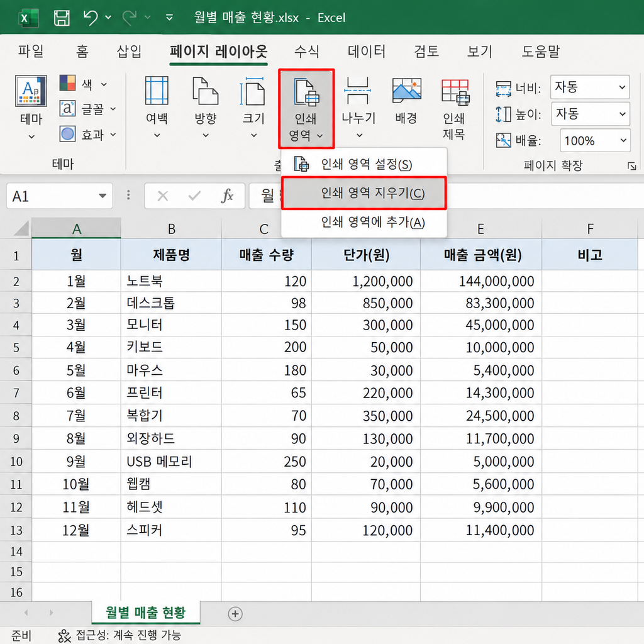Image resolution: width=644 pixels, height=644 pixels.
Task: Open the 방향 orientation menu
Action: point(206,108)
